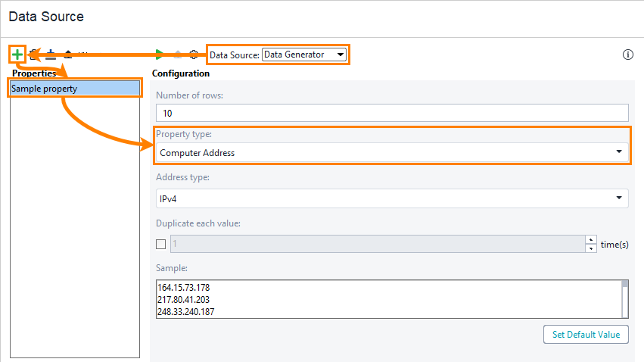Viewport: 644px width, 362px height.
Task: Open the Address type IPv4 dropdown
Action: 392,198
